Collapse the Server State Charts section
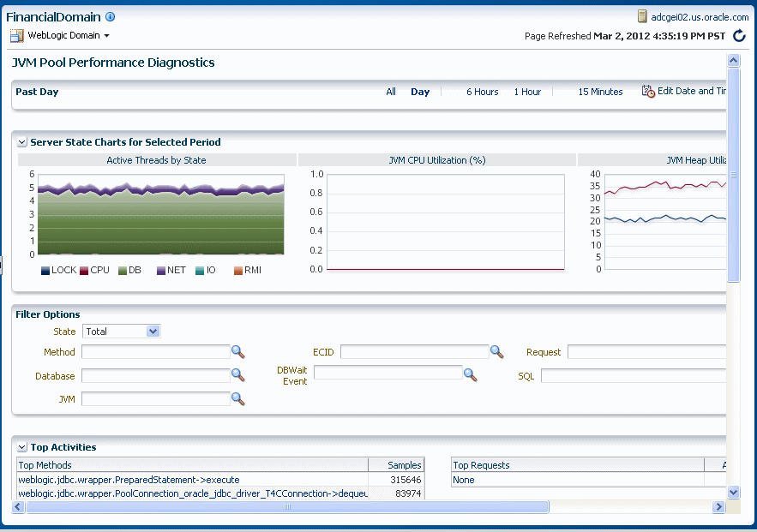 tap(21, 142)
